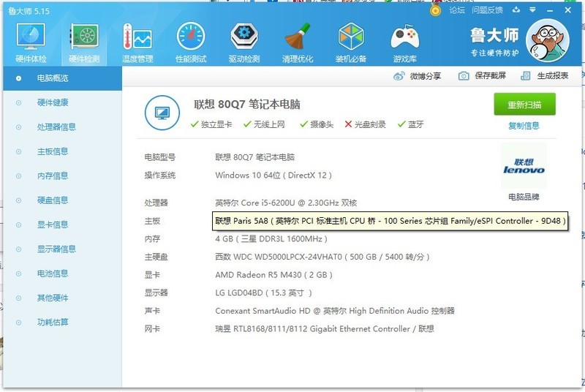Expand the 硬盘信息 sidebar item
This screenshot has width=585, height=392.
[x=53, y=200]
